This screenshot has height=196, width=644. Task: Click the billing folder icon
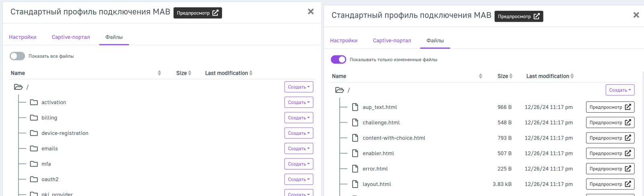(x=34, y=118)
